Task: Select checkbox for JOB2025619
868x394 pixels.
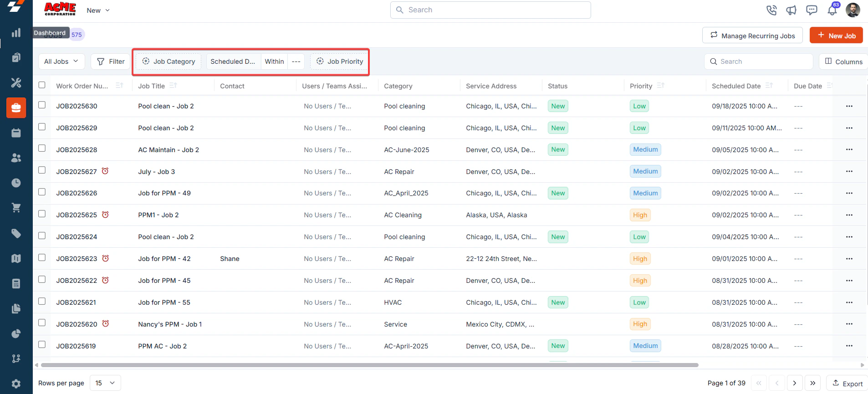Action: coord(42,344)
